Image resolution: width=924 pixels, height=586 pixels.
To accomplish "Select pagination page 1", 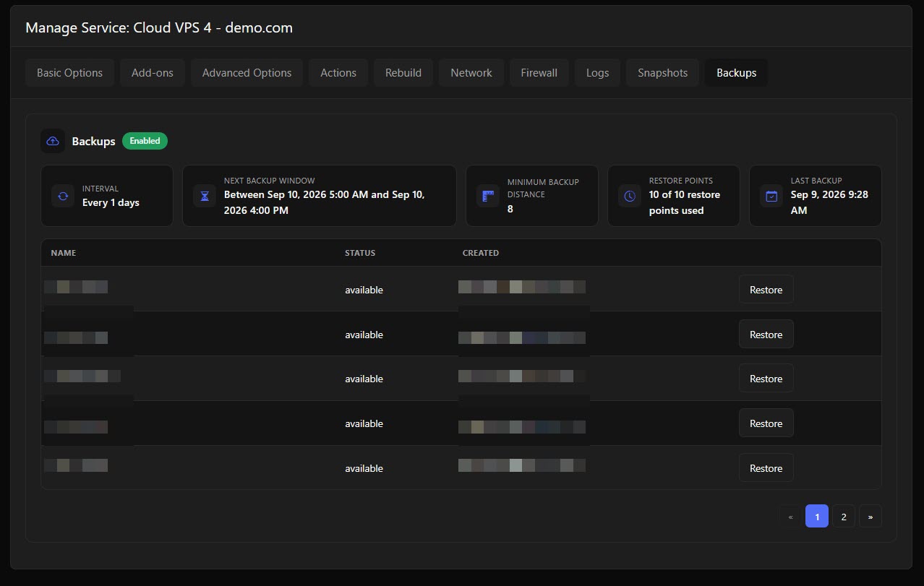I will (817, 517).
